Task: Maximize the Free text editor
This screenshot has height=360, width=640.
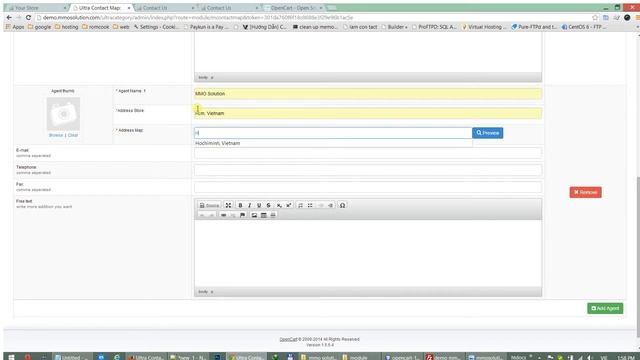Action: (229, 205)
